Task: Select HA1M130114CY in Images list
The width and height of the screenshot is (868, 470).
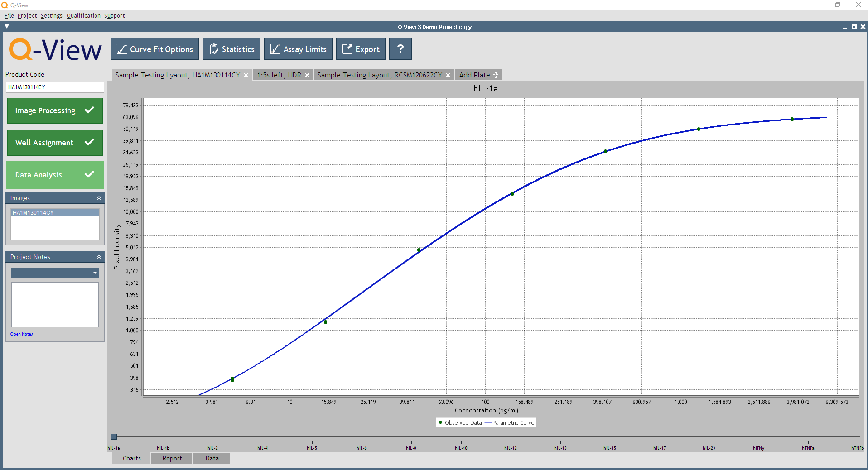Action: tap(55, 212)
